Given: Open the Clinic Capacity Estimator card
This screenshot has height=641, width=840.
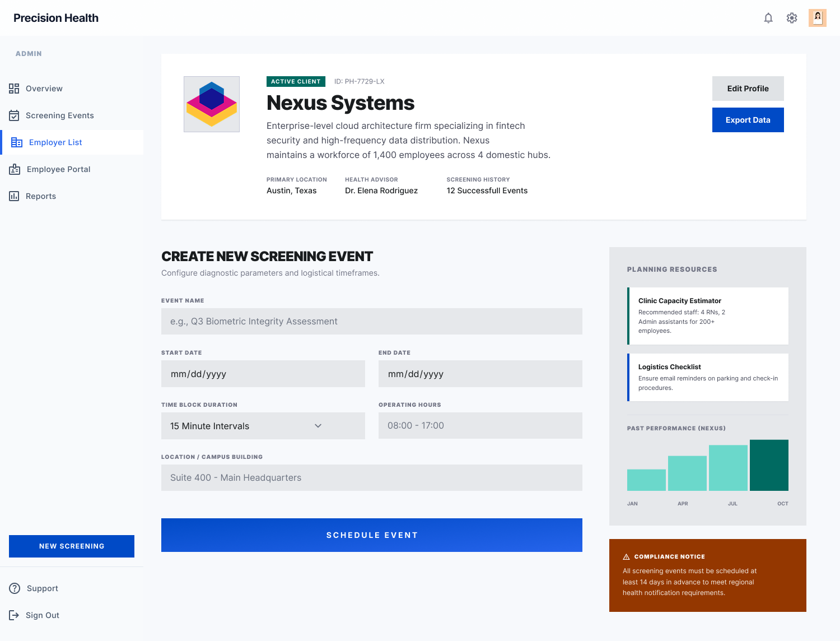Looking at the screenshot, I should 708,316.
